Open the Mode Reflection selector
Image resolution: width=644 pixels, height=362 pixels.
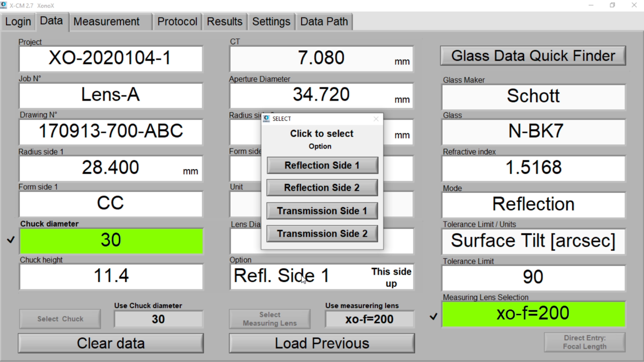pyautogui.click(x=533, y=204)
